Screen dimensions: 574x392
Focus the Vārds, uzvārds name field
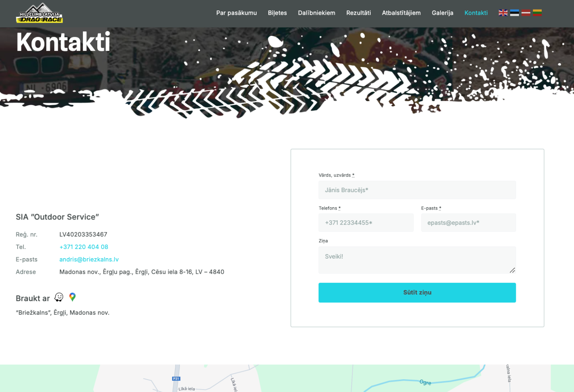coord(417,190)
